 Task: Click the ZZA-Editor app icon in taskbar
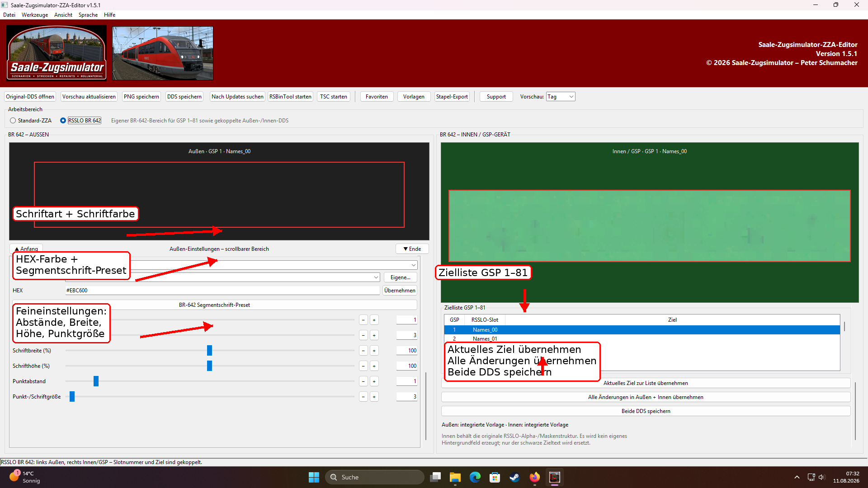click(x=555, y=477)
